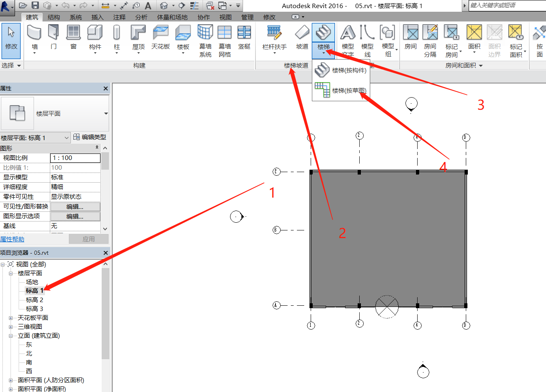The width and height of the screenshot is (546, 392).
Task: Switch to the Annotate (注释) ribbon tab
Action: [x=119, y=17]
